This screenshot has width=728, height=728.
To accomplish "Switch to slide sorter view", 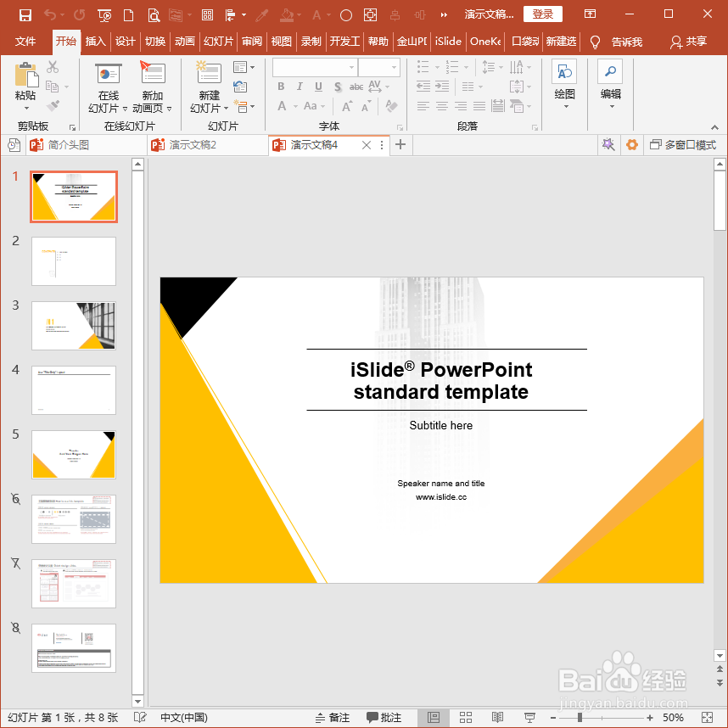I will pos(466,717).
